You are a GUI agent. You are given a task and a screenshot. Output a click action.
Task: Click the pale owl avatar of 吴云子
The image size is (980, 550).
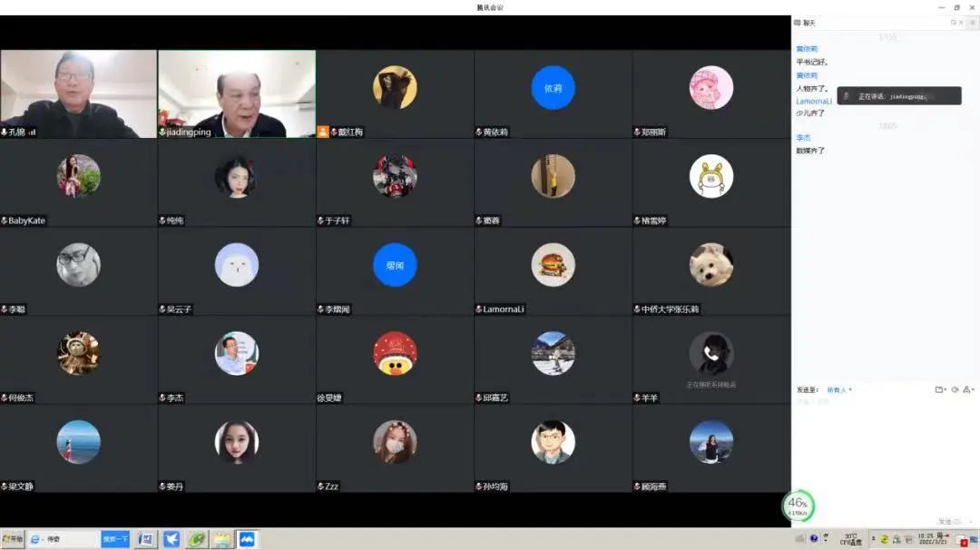pyautogui.click(x=237, y=265)
